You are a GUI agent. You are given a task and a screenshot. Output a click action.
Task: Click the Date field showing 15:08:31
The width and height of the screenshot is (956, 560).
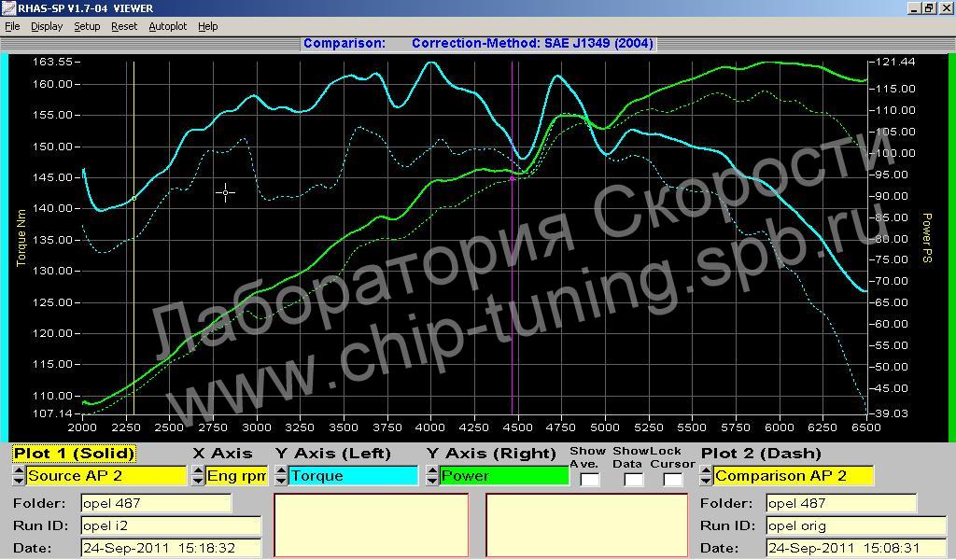[x=856, y=547]
